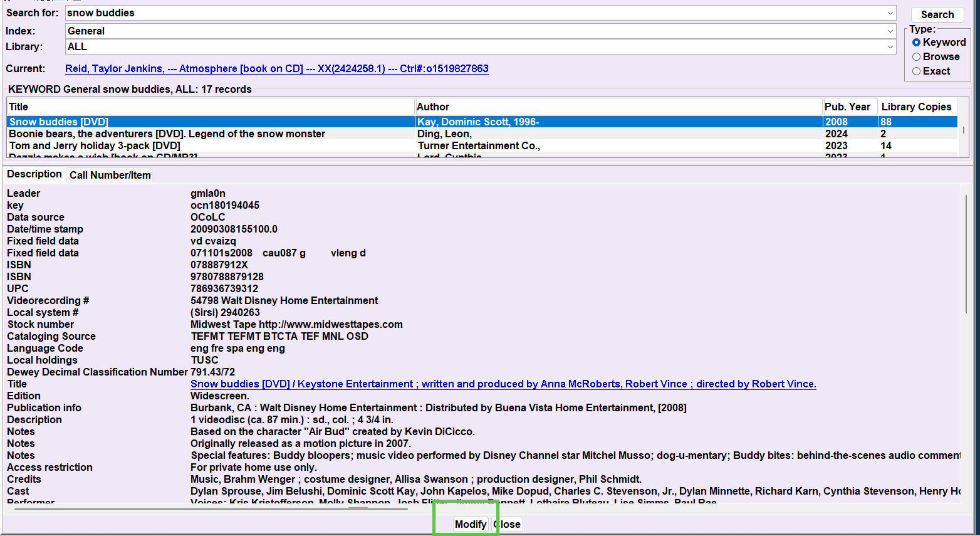Click the author Kay, Dominic Scott, 1996- cell

tap(478, 122)
